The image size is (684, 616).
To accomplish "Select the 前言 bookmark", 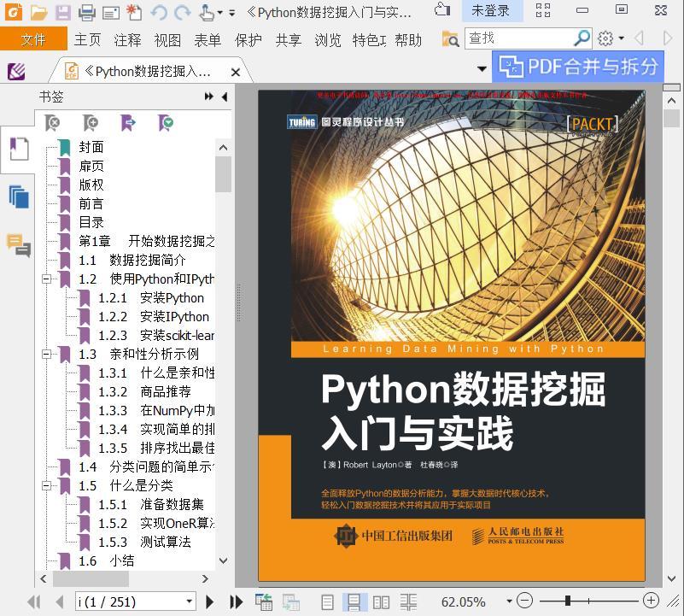I will tap(91, 203).
